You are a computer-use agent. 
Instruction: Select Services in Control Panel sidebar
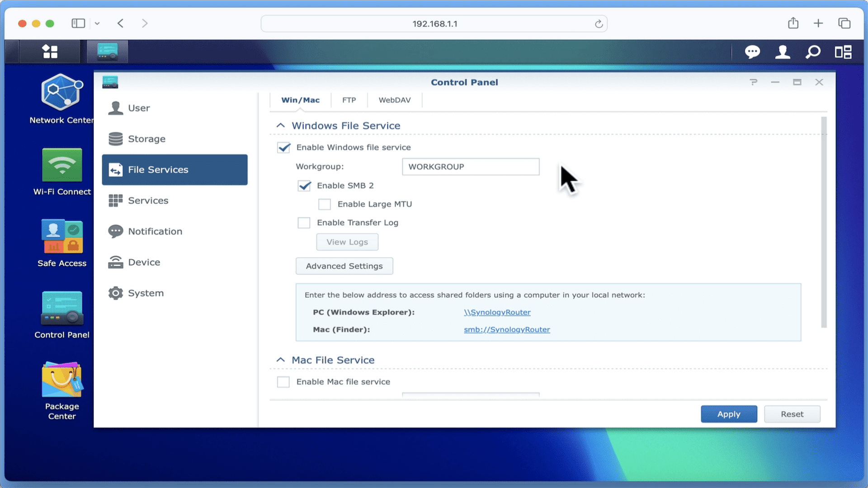click(x=175, y=200)
